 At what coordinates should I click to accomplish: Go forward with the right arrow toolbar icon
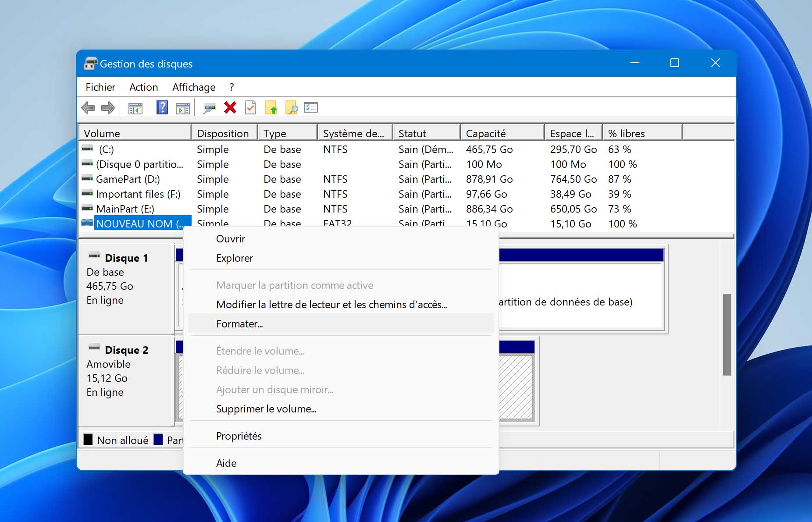(x=108, y=108)
